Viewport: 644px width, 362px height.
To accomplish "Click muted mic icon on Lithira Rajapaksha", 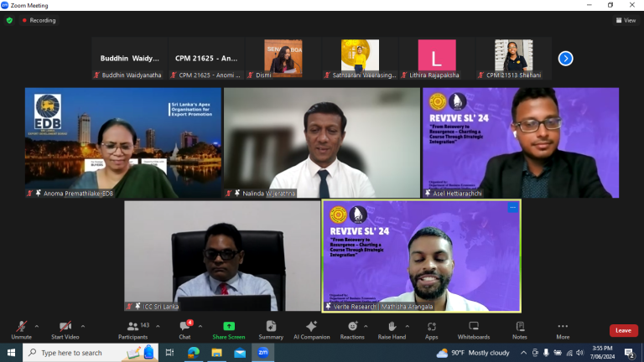I will [x=404, y=75].
